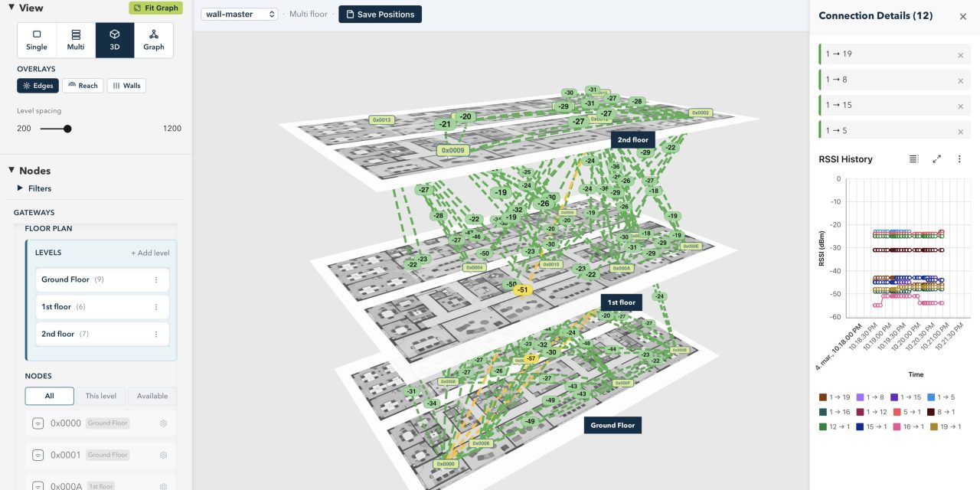This screenshot has height=490, width=980.
Task: Click the legend icon next to RSSI History
Action: coord(913,158)
